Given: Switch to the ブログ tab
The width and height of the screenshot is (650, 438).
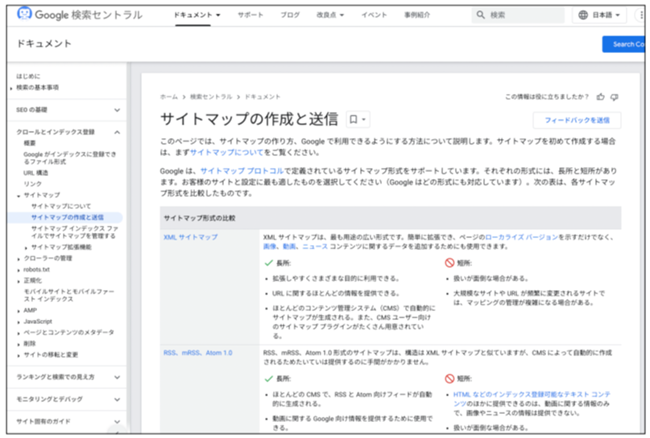Looking at the screenshot, I should (289, 16).
